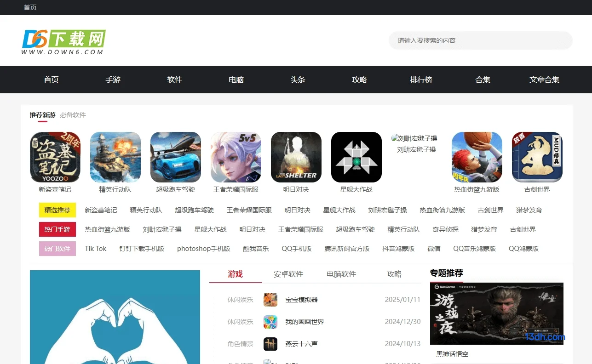This screenshot has width=592, height=364.
Task: Click the red 热门手游 tag
Action: [57, 229]
